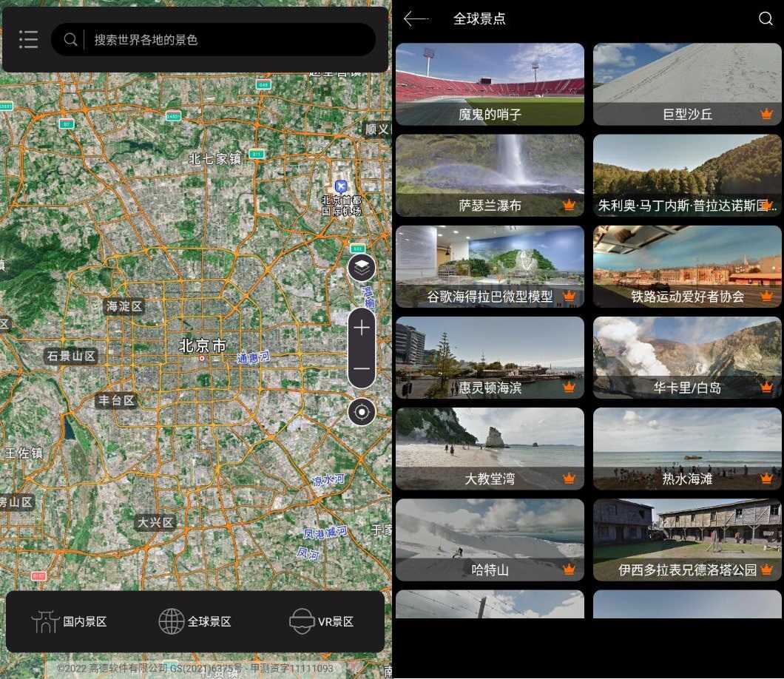Screen dimensions: 784x679
Task: Click the crown icon on 铁路运动爱好者协会
Action: point(766,297)
